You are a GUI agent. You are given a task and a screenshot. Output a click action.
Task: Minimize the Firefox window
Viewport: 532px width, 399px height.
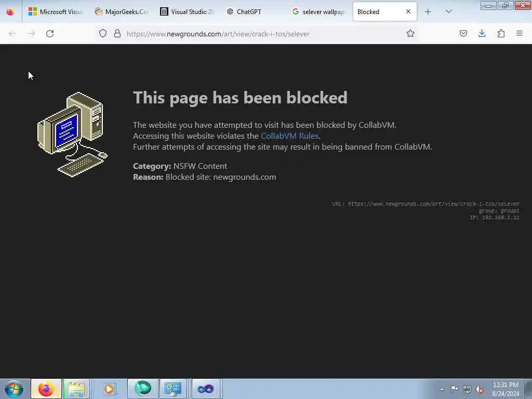(x=488, y=5)
